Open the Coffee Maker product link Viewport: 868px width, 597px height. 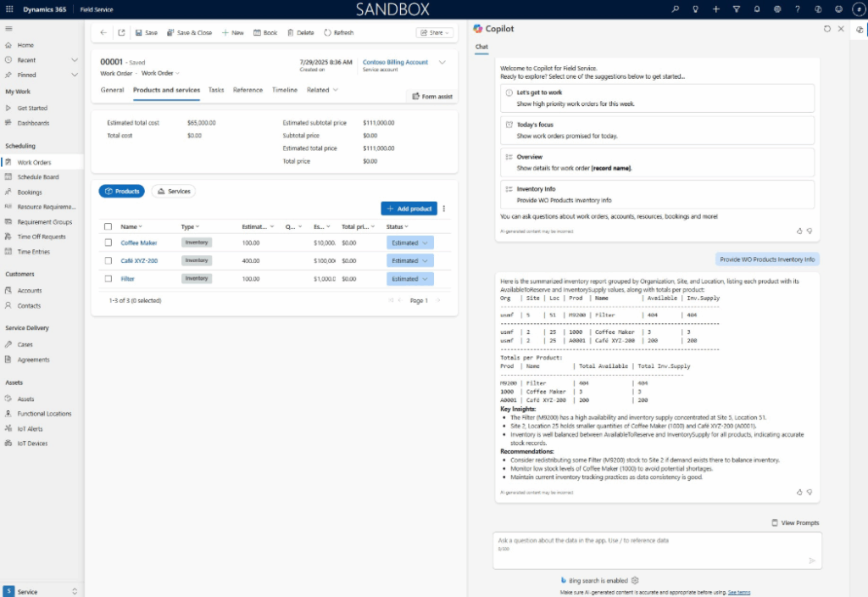pos(139,243)
